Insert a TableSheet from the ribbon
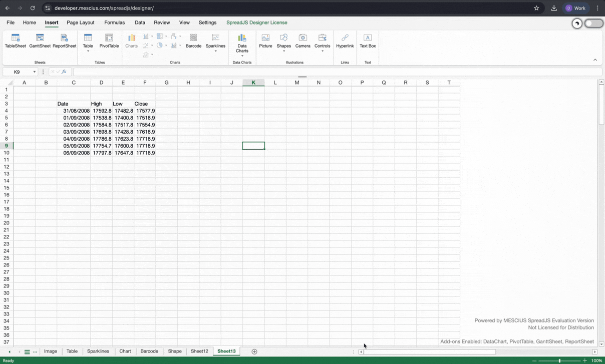 pos(16,41)
